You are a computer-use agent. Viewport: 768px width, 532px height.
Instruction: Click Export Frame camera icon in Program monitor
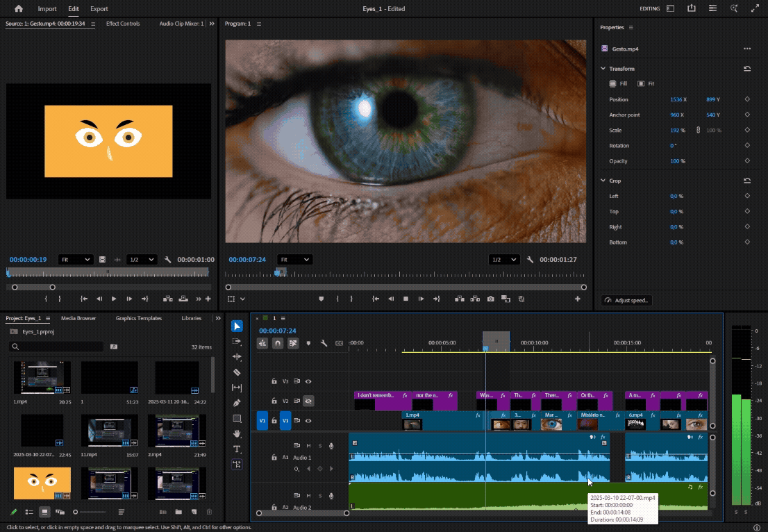[490, 299]
